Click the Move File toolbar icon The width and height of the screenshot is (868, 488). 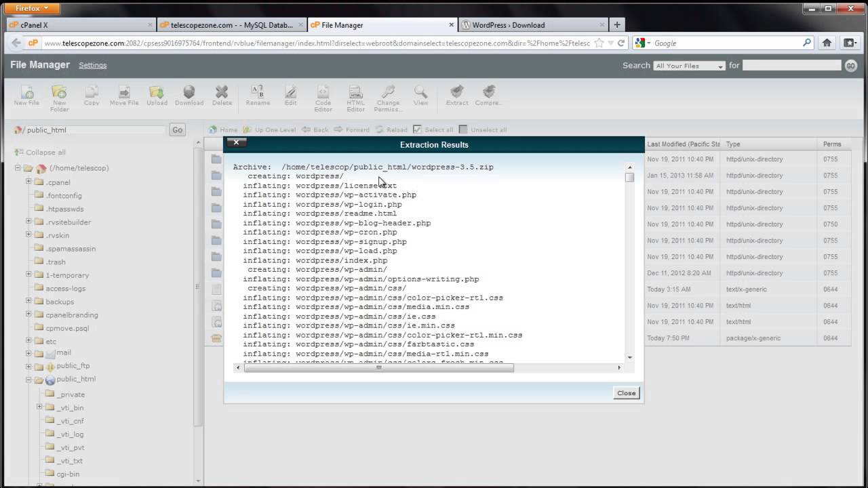click(124, 96)
